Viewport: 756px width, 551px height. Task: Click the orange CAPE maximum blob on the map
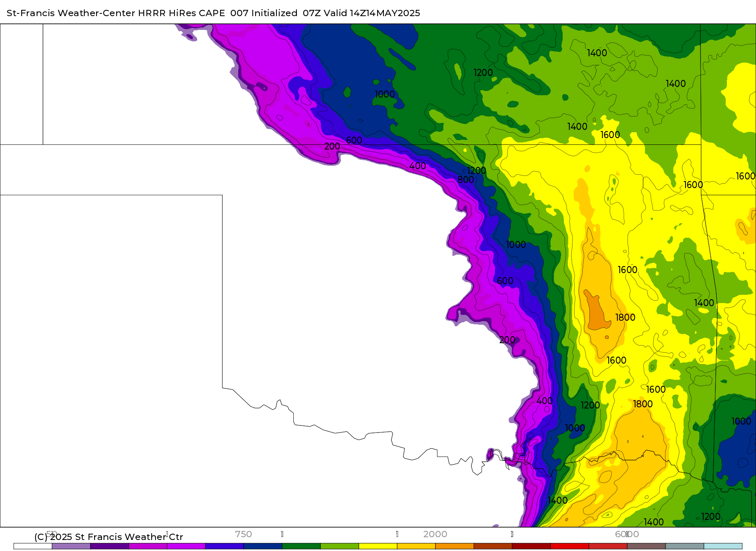point(596,311)
